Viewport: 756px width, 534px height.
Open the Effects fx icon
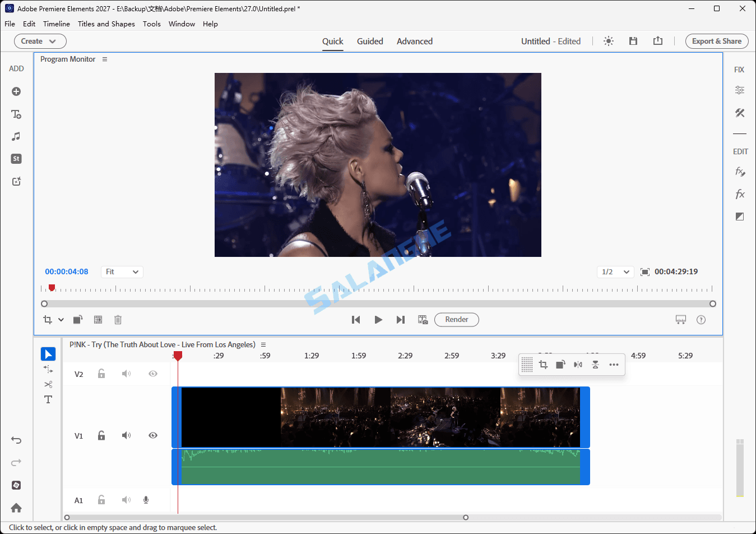740,194
